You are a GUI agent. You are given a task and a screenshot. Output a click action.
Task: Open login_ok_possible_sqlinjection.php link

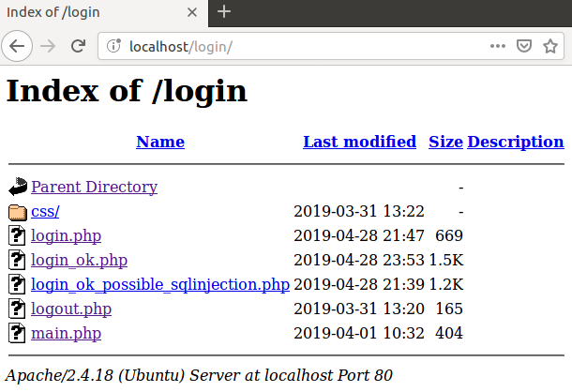(x=160, y=285)
